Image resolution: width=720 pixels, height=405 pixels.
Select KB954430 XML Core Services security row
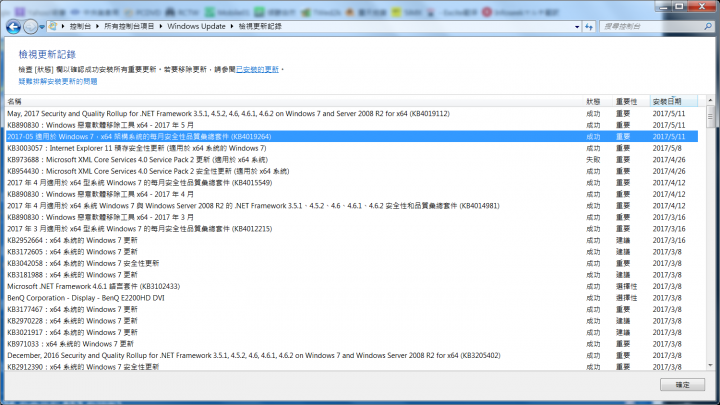pos(352,171)
